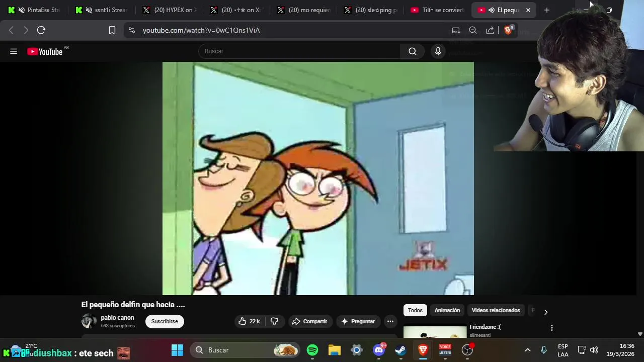Go back with the browser arrow
644x362 pixels.
[x=11, y=30]
